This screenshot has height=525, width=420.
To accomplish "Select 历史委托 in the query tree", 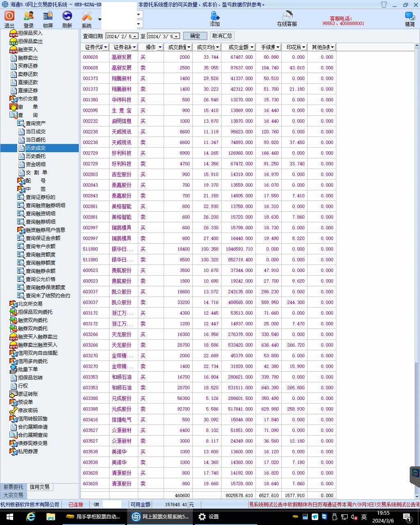I will 36,156.
